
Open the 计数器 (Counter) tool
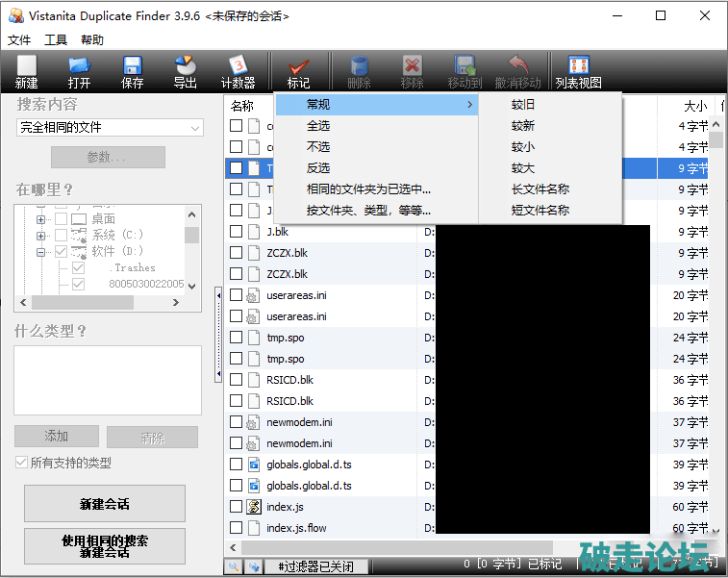pos(238,71)
